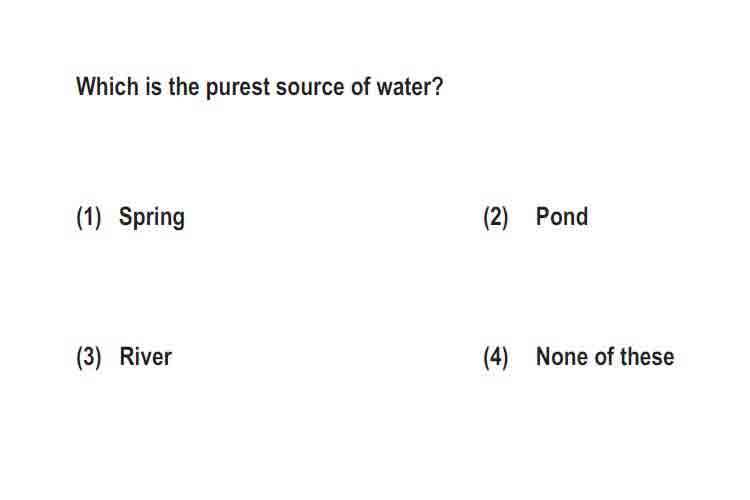Select the answer Spring
Viewport: 750px width, 500px height.
coord(152,218)
